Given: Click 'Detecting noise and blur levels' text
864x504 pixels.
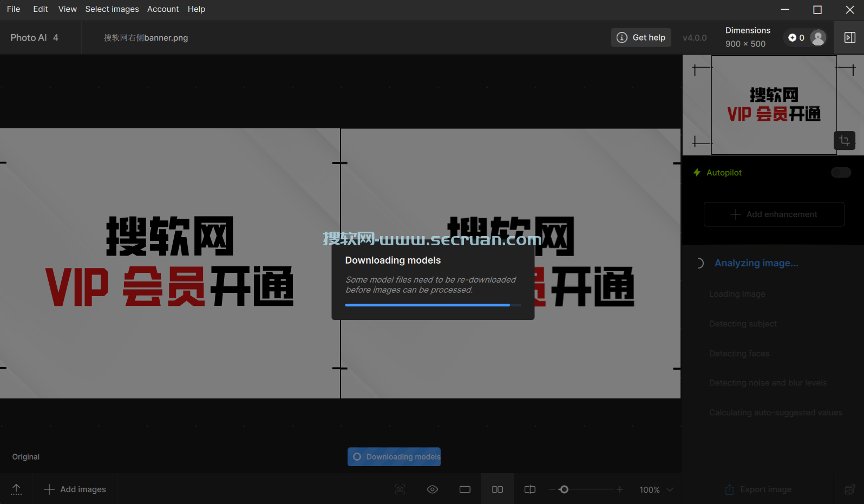Looking at the screenshot, I should tap(768, 383).
